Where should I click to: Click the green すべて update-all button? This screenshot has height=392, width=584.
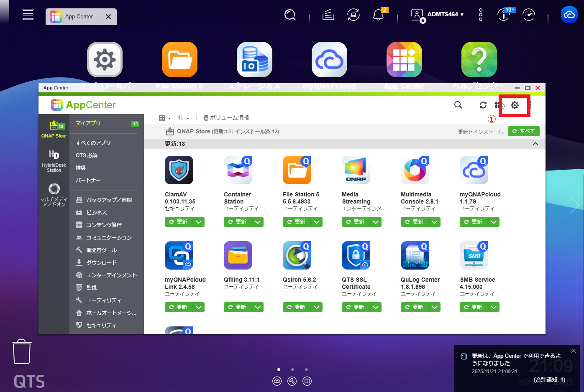[x=523, y=131]
